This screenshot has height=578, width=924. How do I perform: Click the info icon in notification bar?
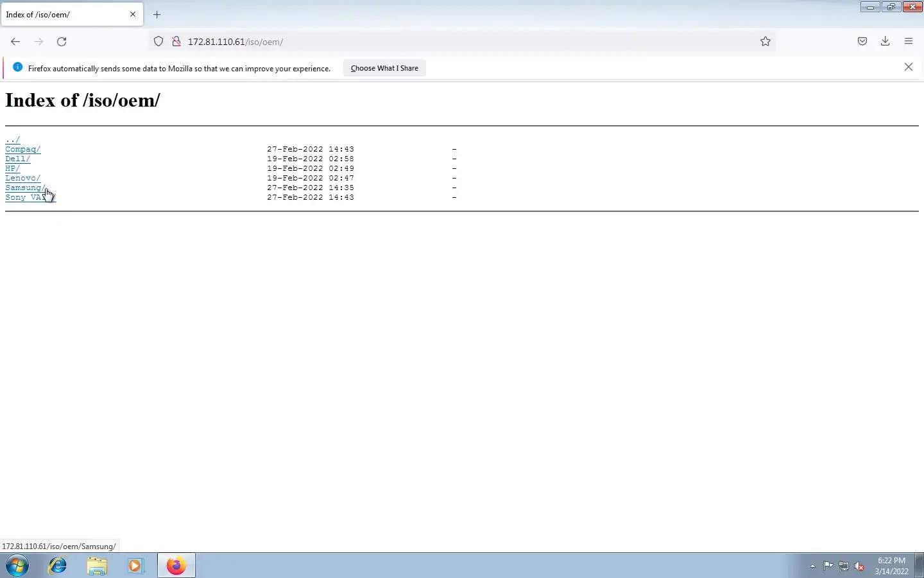pos(17,67)
